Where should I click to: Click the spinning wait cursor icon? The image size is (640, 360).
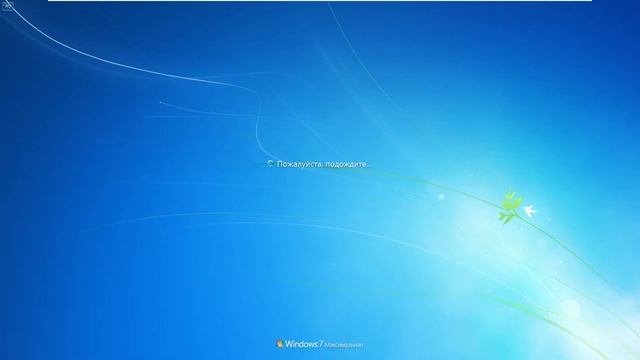coord(270,163)
